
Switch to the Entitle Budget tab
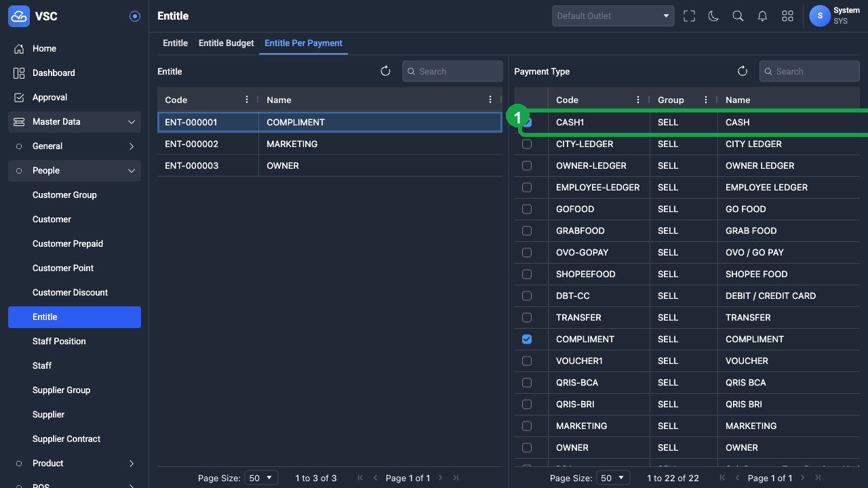point(226,43)
